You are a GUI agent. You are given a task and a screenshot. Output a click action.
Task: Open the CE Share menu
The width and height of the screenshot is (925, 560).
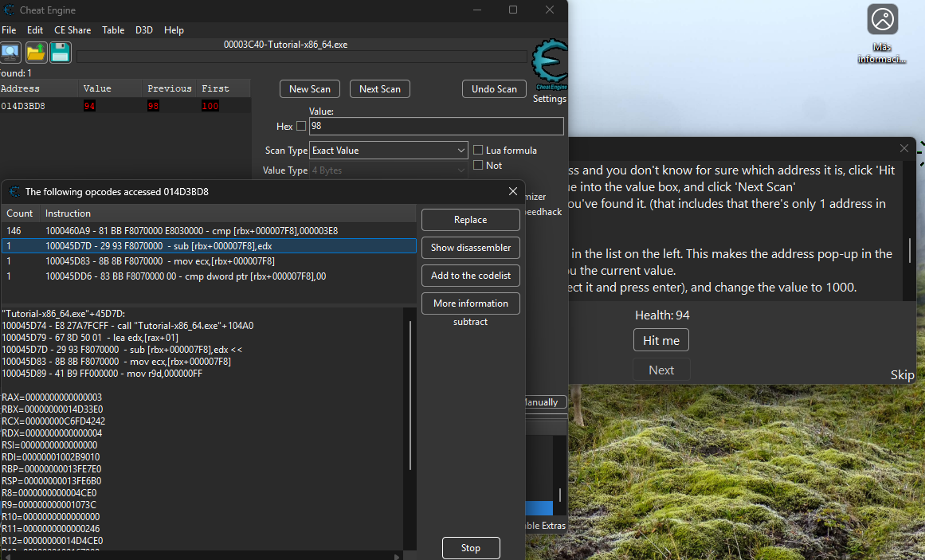tap(73, 30)
